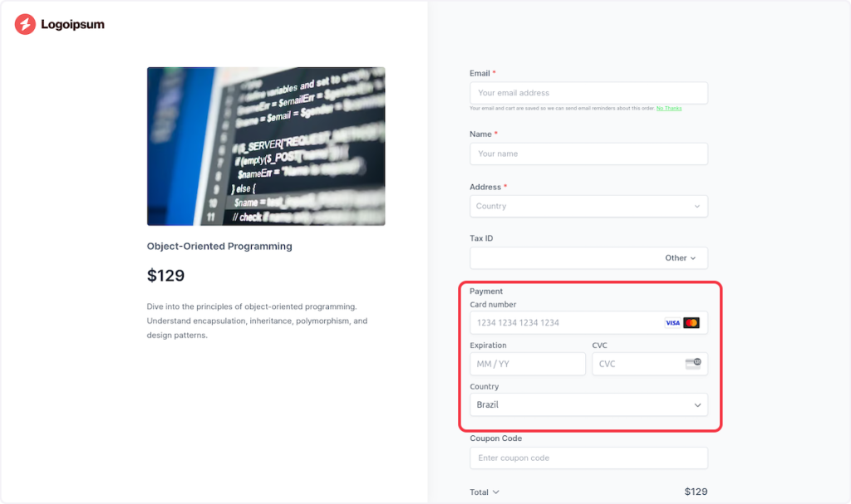Viewport: 851px width, 504px height.
Task: Click the Logoipsum brand name text
Action: pos(73,25)
